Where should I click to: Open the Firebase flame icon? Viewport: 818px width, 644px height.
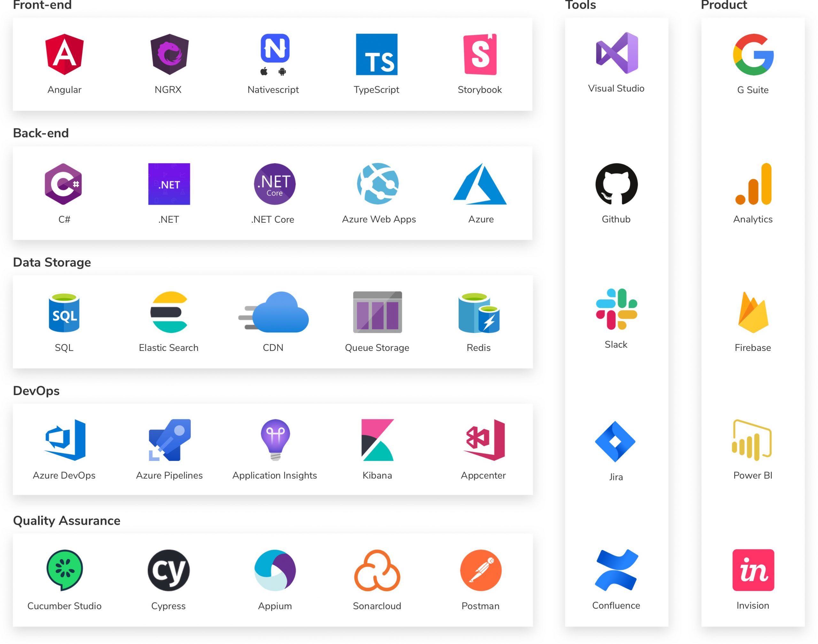point(753,312)
